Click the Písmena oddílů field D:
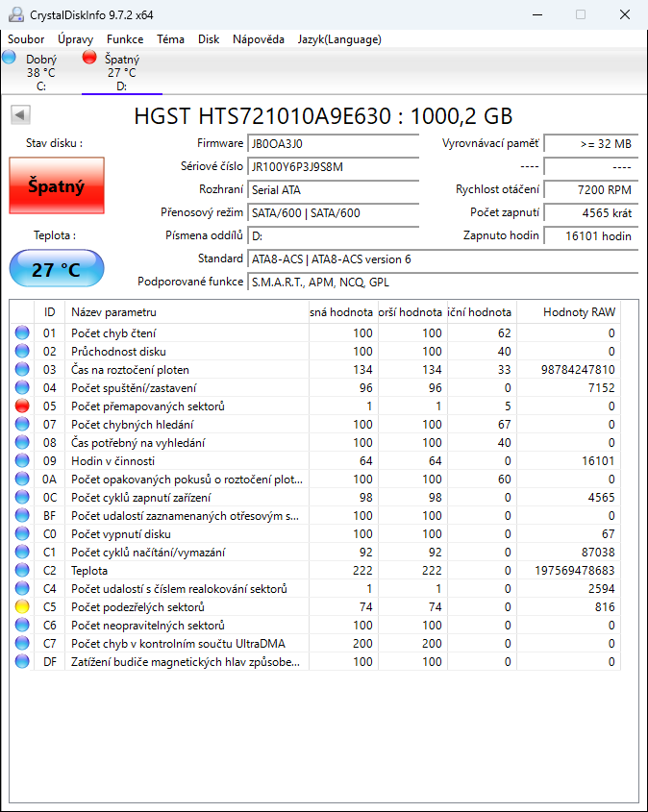The image size is (648, 812). point(333,236)
